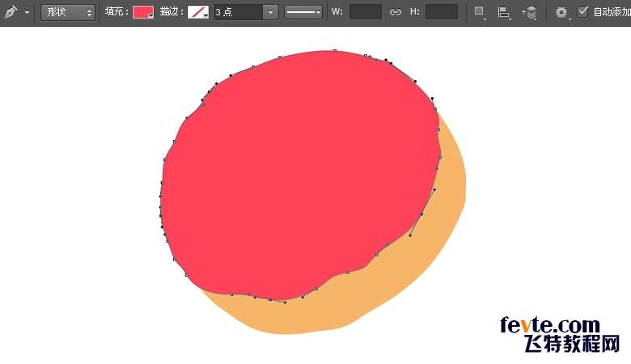Open the stroke width dropdown arrow

coord(271,12)
